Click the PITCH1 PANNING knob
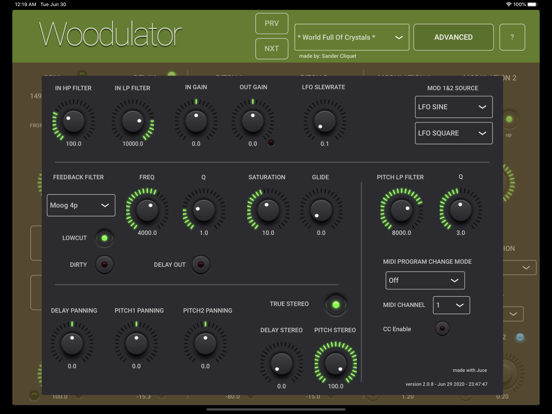 pyautogui.click(x=136, y=343)
